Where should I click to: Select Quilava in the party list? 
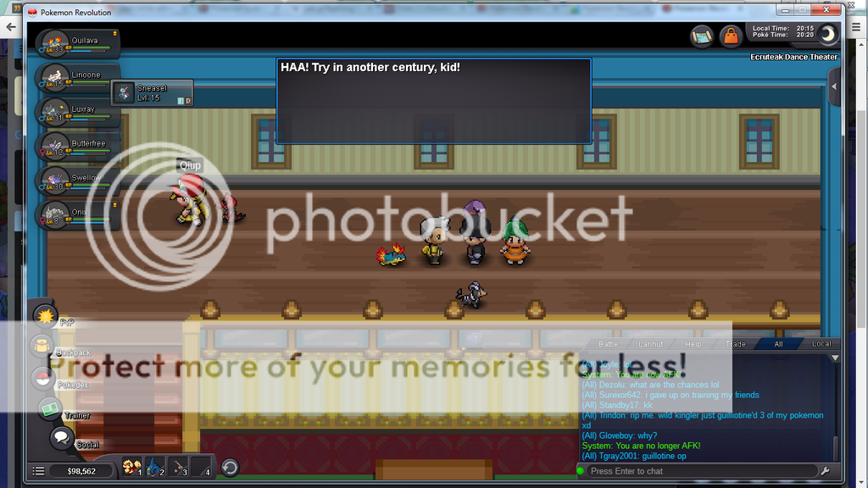[76, 42]
